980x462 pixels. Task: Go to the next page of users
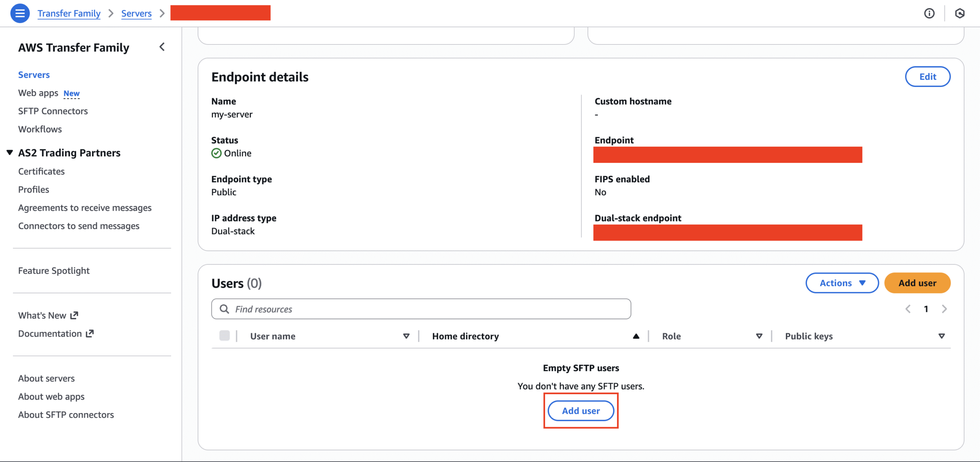[x=944, y=309]
